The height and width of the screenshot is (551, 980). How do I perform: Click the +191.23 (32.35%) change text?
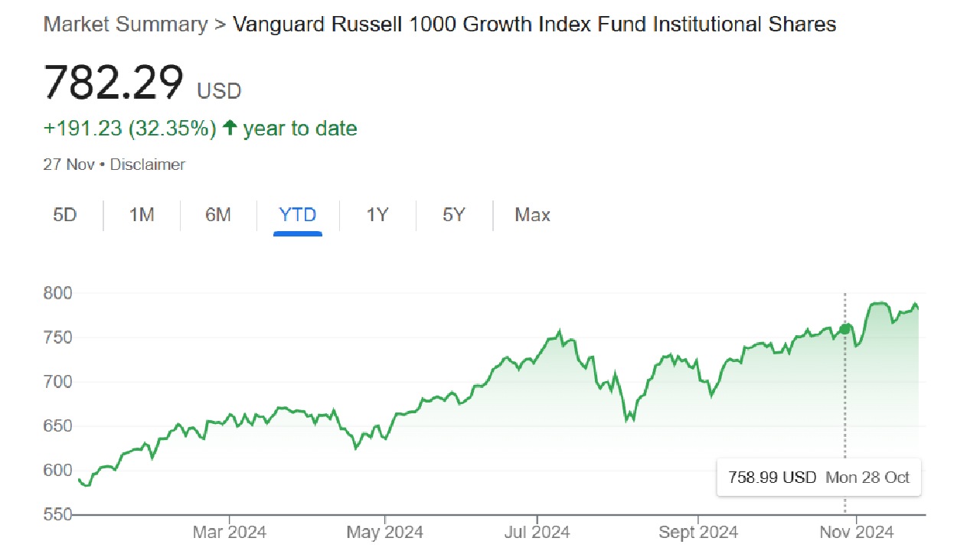130,129
